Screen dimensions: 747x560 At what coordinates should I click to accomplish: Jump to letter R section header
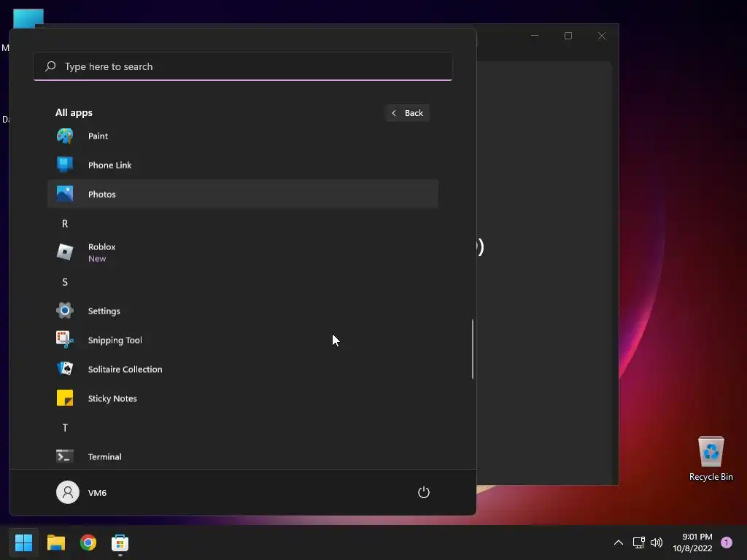(x=65, y=223)
